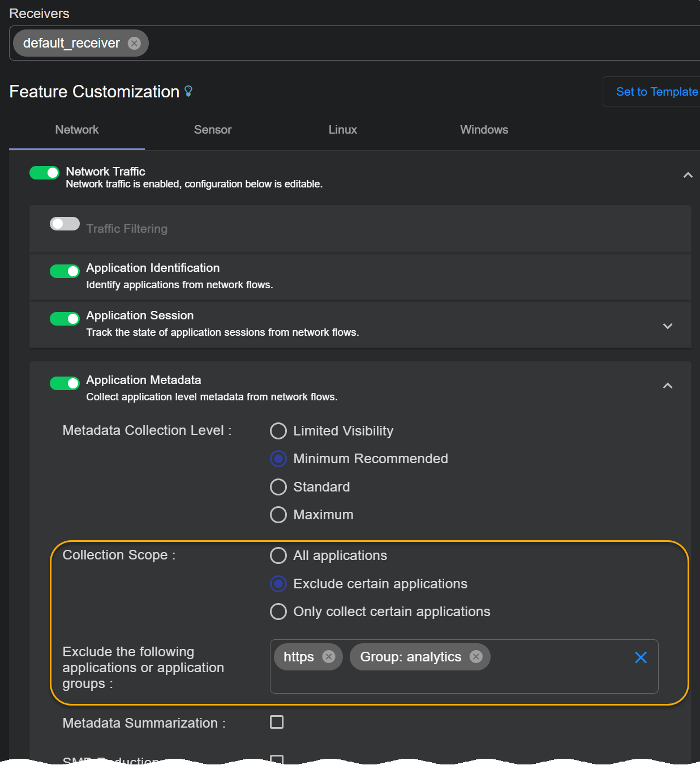
Task: Go to the Windows tab
Action: click(x=484, y=130)
